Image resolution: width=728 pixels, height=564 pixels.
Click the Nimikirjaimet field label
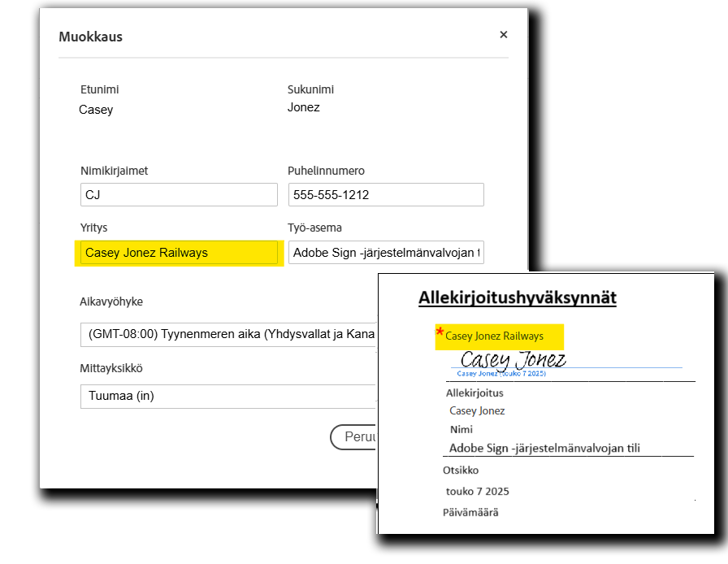tap(115, 171)
